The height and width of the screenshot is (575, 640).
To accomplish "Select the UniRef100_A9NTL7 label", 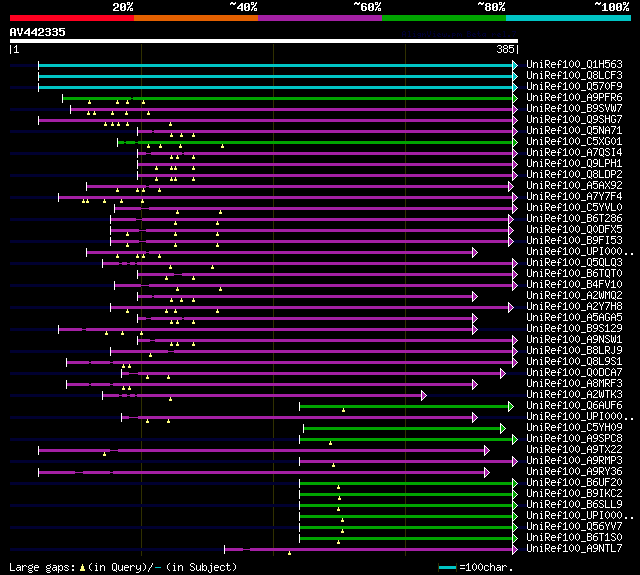I will click(x=574, y=549).
